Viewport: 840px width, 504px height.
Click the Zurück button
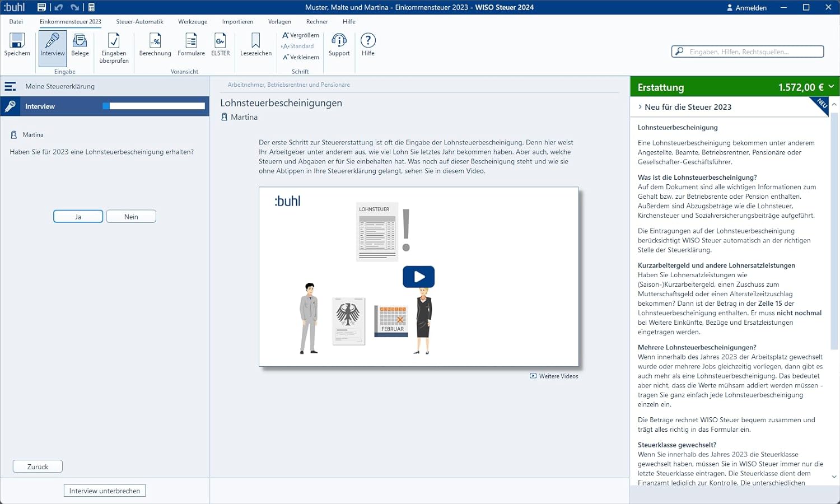[x=38, y=466]
